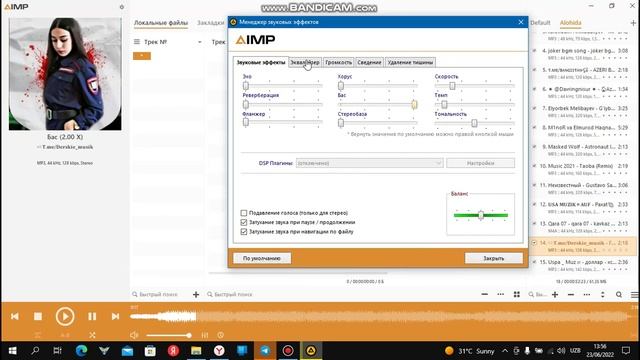Click the round Play button
Image resolution: width=640 pixels, height=360 pixels.
pos(65,316)
